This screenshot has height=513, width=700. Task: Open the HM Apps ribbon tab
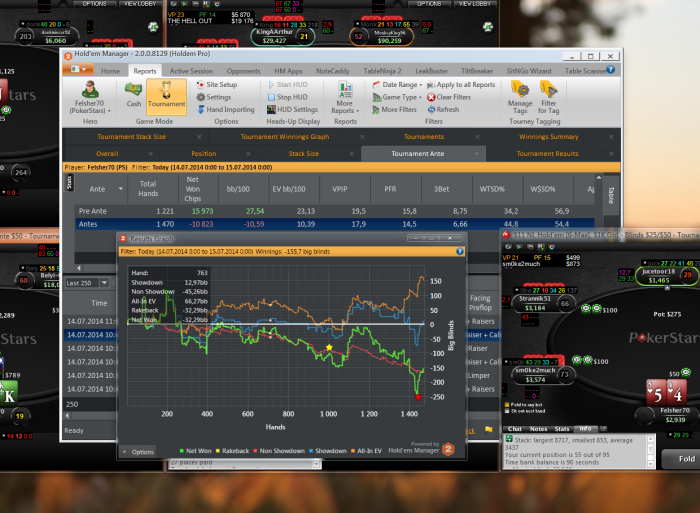(288, 71)
